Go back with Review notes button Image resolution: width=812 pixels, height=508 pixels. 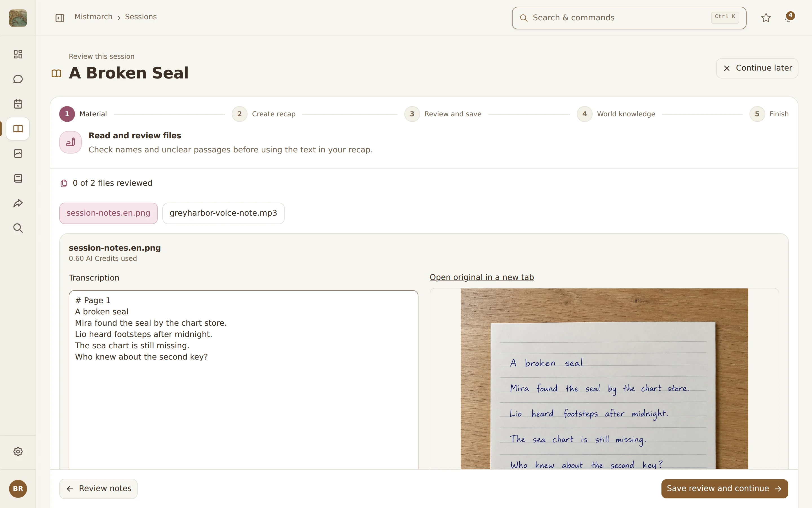coord(98,489)
